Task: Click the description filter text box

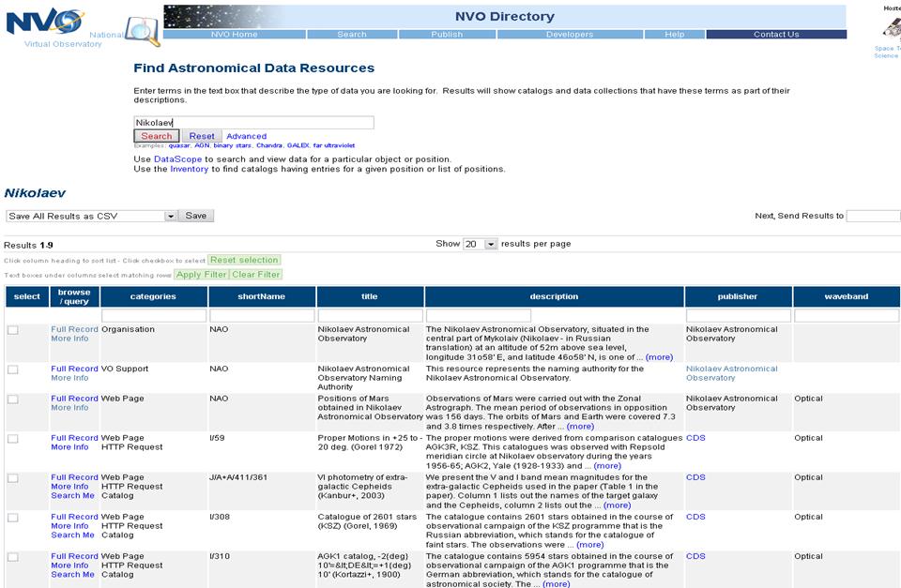Action: coord(478,315)
